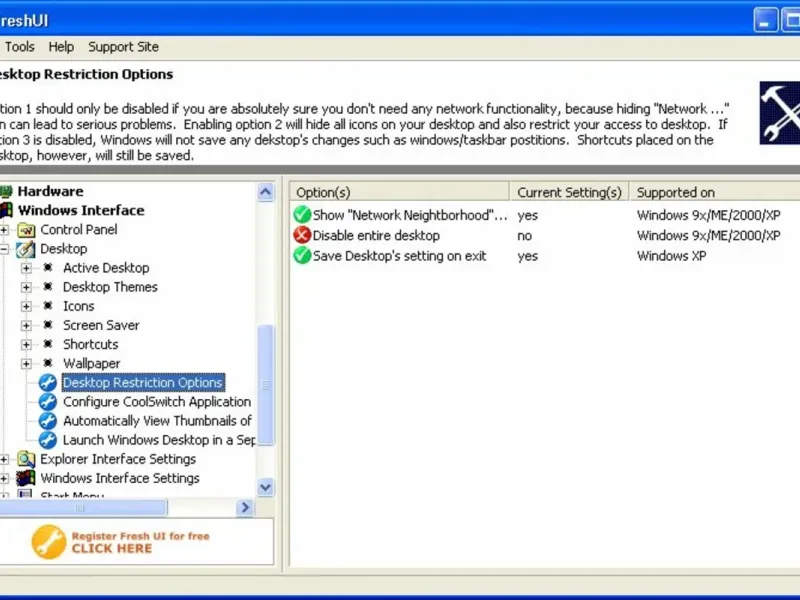Sort by Current Setting(s) column header
The height and width of the screenshot is (600, 800).
569,192
